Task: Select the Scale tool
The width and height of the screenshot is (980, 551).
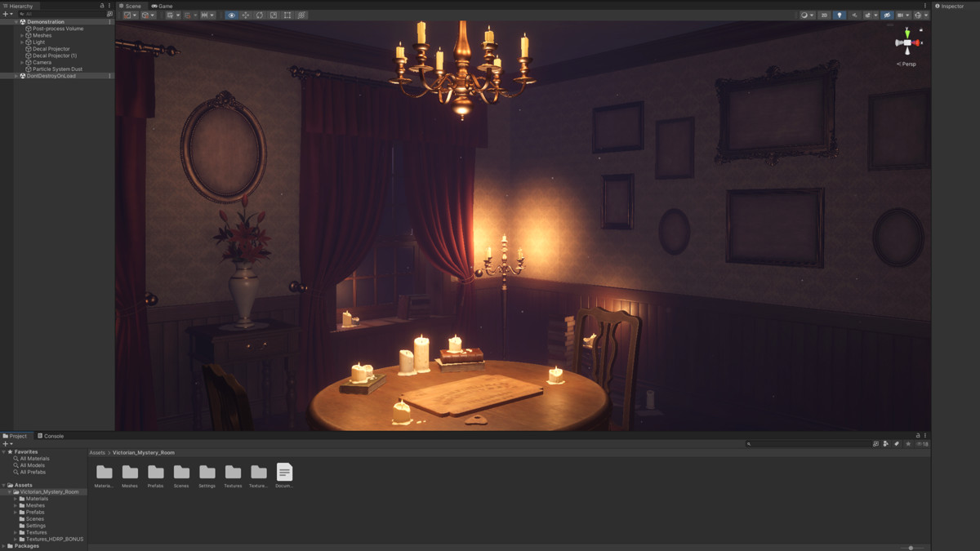Action: (x=273, y=15)
